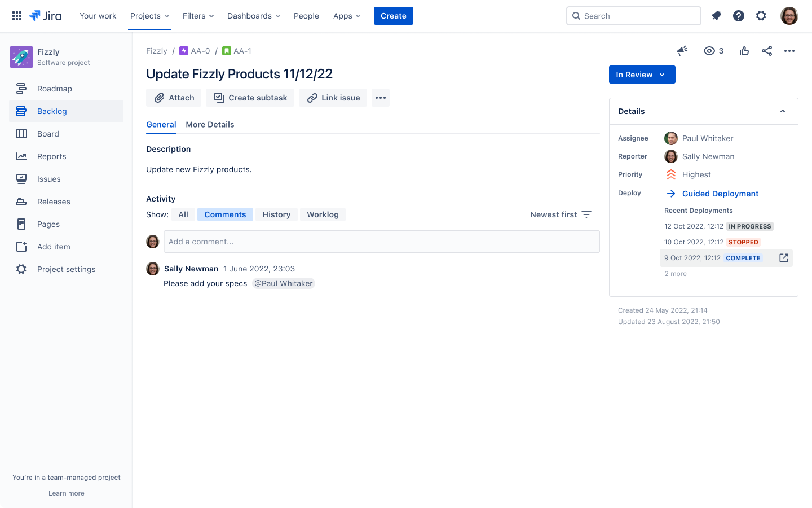Open the settings gear in top bar
The image size is (812, 508).
[x=761, y=16]
